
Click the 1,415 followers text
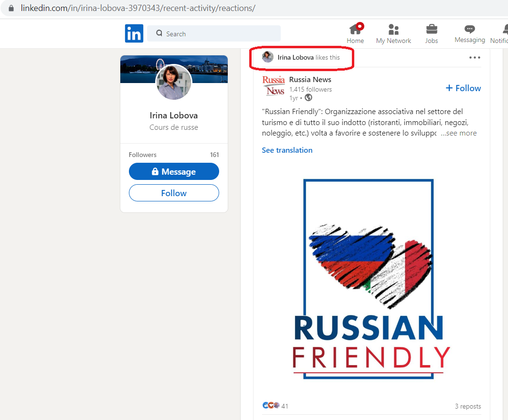[x=310, y=89]
